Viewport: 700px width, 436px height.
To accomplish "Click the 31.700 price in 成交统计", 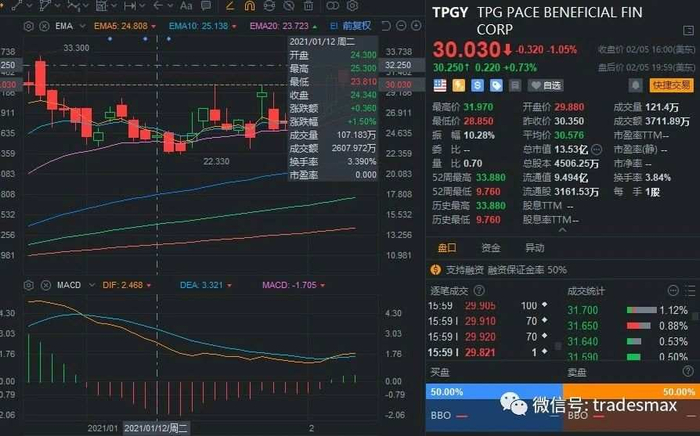I will click(582, 310).
